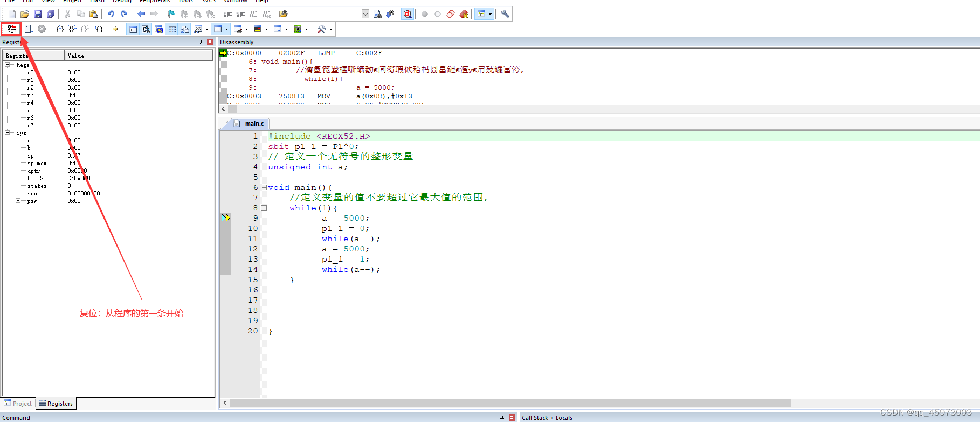This screenshot has height=422, width=980.
Task: Collapse the Sys tree node
Action: pyautogui.click(x=8, y=133)
